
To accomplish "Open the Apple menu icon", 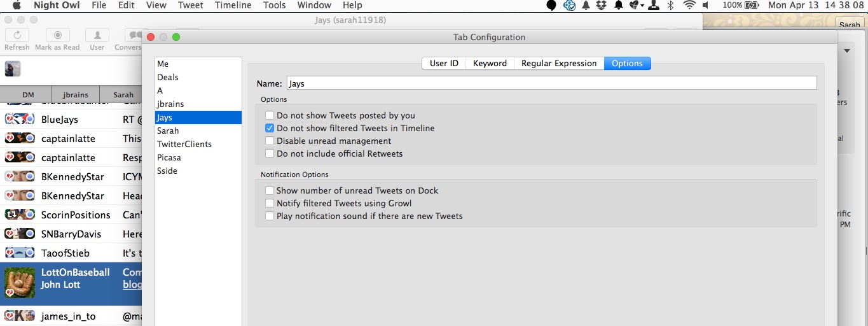I will pyautogui.click(x=17, y=5).
